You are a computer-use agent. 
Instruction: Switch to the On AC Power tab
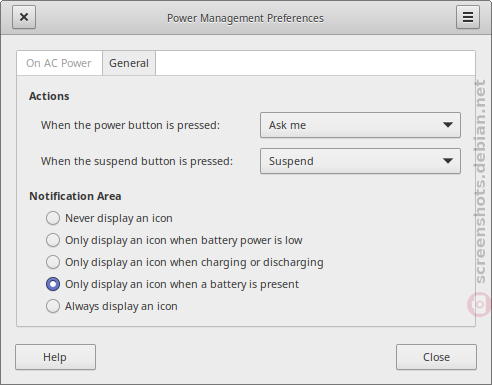pos(59,63)
